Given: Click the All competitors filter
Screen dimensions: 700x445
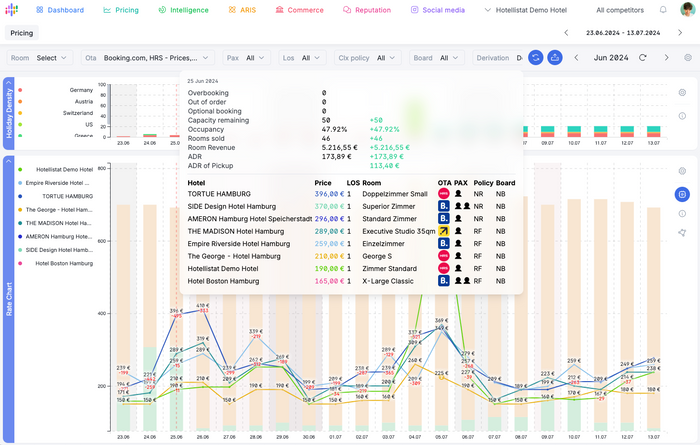Looking at the screenshot, I should (620, 10).
